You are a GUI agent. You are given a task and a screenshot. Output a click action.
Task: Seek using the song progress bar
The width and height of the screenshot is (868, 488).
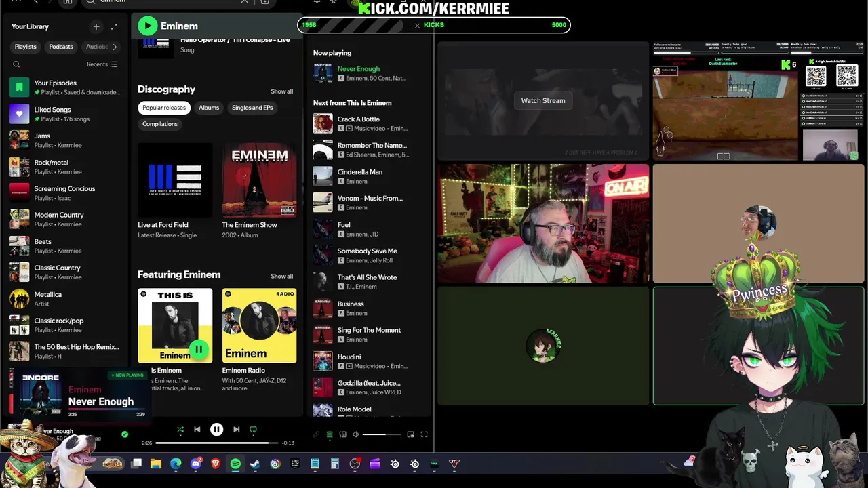point(217,443)
